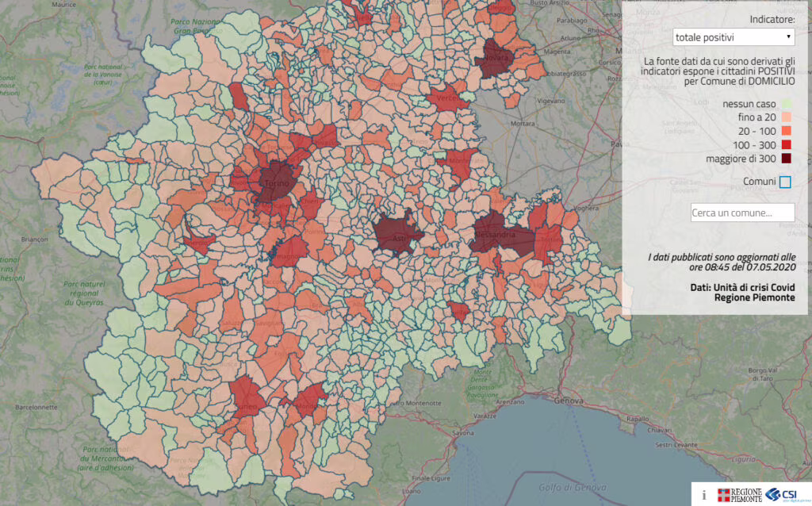This screenshot has width=812, height=506.
Task: Focus the 'Cerca un comune...' search field
Action: pyautogui.click(x=742, y=213)
